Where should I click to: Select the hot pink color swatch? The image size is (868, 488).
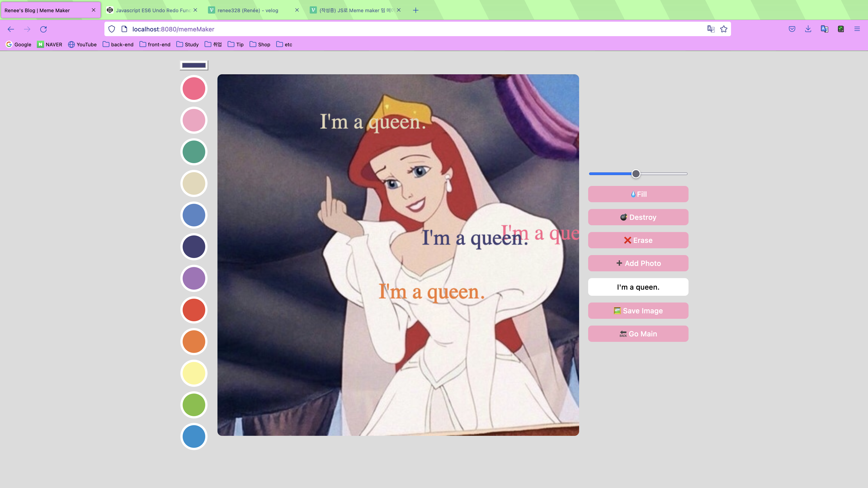point(194,89)
